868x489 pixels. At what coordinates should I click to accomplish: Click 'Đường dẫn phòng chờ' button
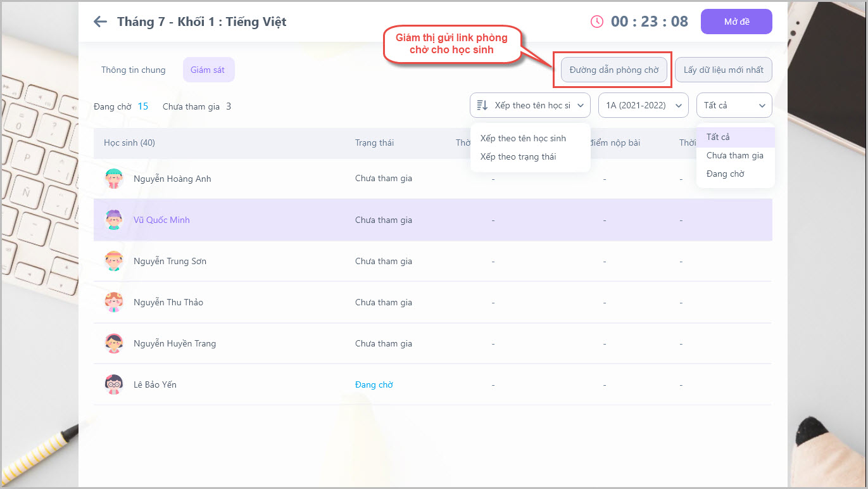click(x=613, y=70)
